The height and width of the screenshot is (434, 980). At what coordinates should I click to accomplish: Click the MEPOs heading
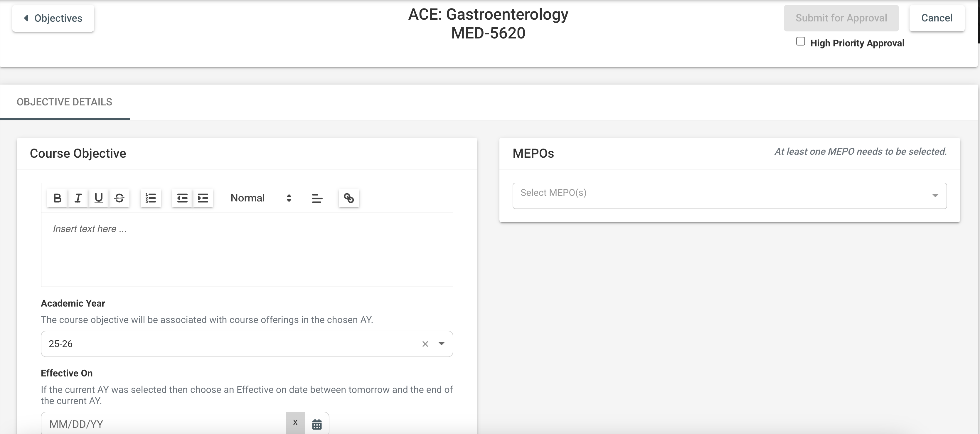pyautogui.click(x=533, y=153)
